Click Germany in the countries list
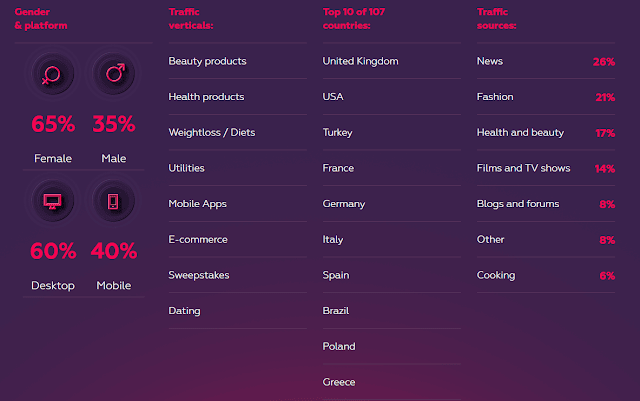The width and height of the screenshot is (640, 401). (344, 204)
